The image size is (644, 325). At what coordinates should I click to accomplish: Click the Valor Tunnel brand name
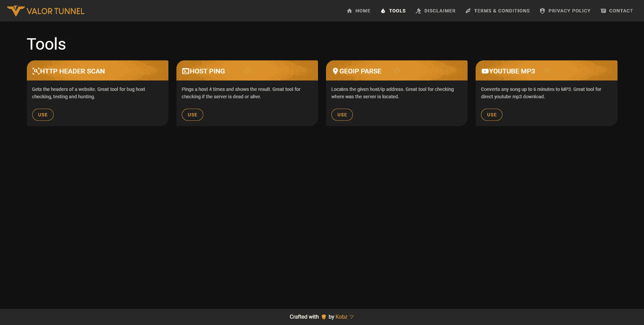pos(56,11)
